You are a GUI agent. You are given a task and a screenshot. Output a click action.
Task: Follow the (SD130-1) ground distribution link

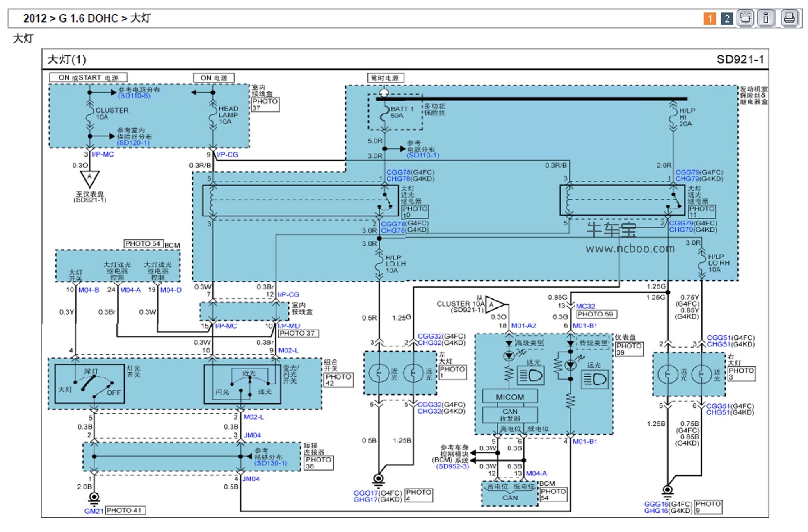(271, 463)
